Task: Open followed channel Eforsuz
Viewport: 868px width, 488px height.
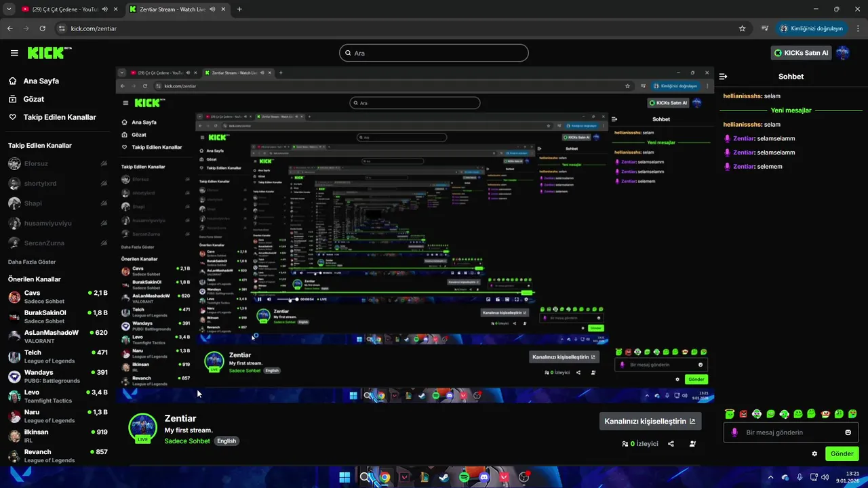Action: 58,163
